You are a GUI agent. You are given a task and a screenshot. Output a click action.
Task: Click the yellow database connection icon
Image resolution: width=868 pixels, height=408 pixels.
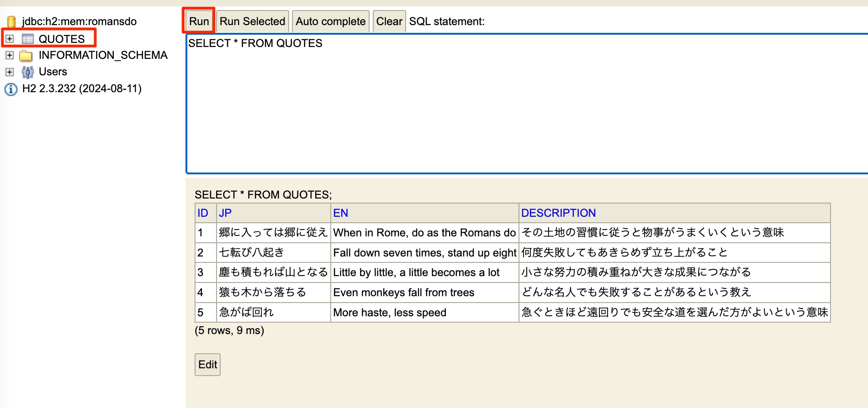[x=11, y=21]
